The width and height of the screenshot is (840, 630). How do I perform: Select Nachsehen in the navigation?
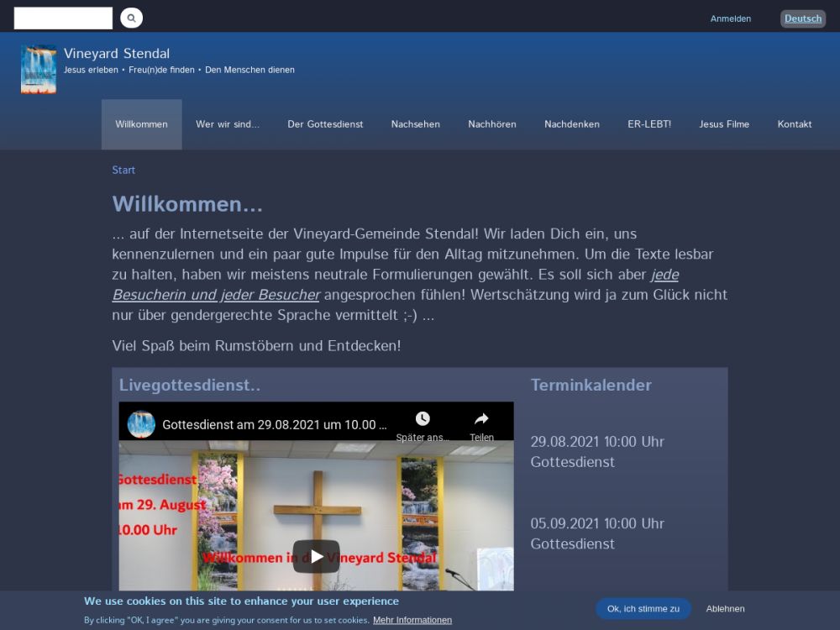415,124
